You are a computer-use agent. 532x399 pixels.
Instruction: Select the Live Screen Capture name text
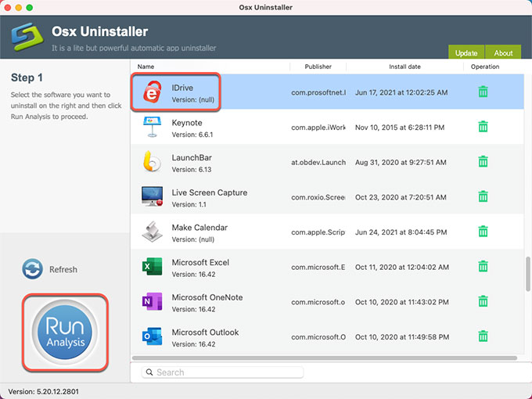click(210, 192)
